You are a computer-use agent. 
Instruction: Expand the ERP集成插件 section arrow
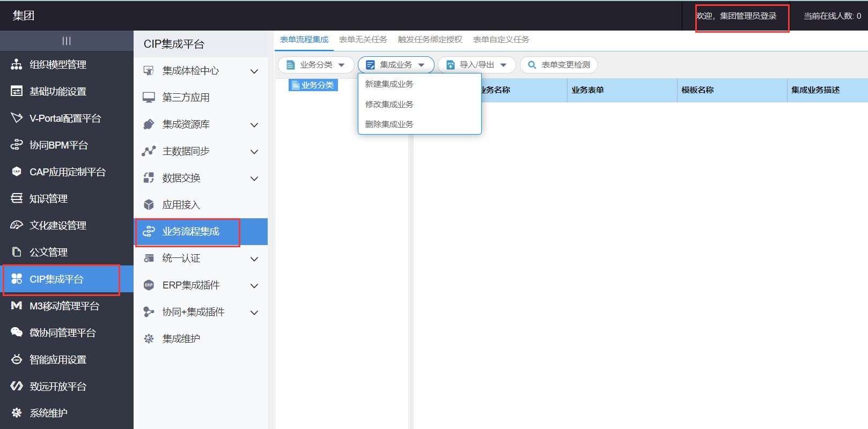pyautogui.click(x=254, y=286)
